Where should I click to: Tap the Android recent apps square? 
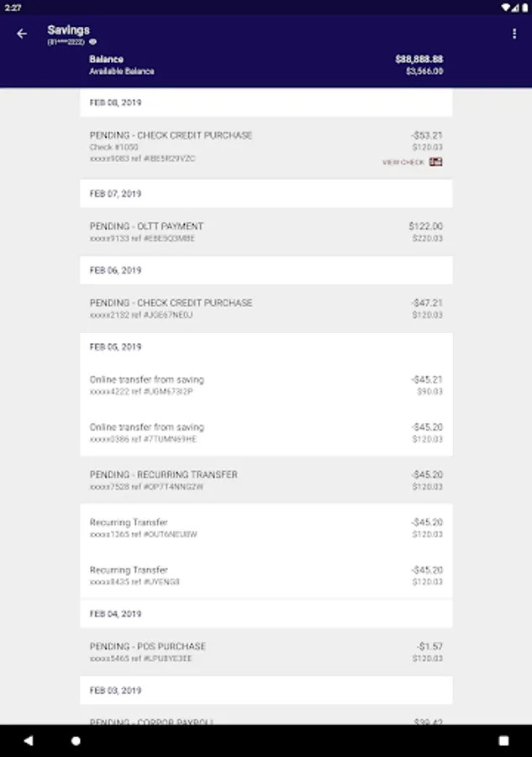(x=503, y=741)
